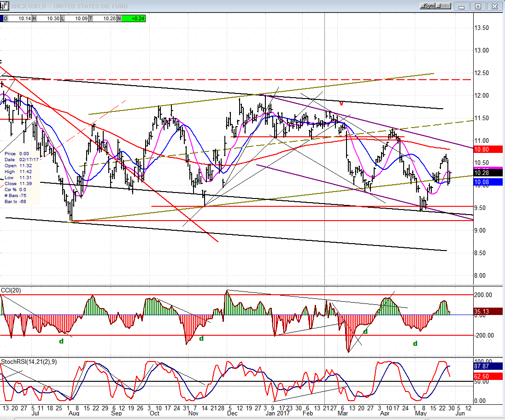Maximize the USO chart window
505x420 pixels.
pos(478,6)
